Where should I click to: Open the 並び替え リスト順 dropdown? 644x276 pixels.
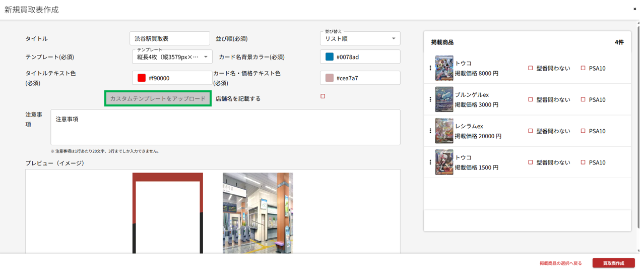[x=360, y=38]
